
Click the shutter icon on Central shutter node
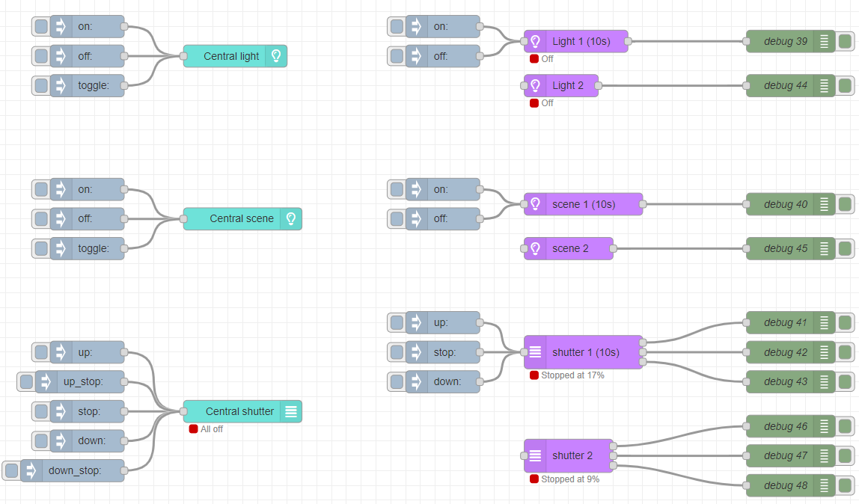(291, 411)
